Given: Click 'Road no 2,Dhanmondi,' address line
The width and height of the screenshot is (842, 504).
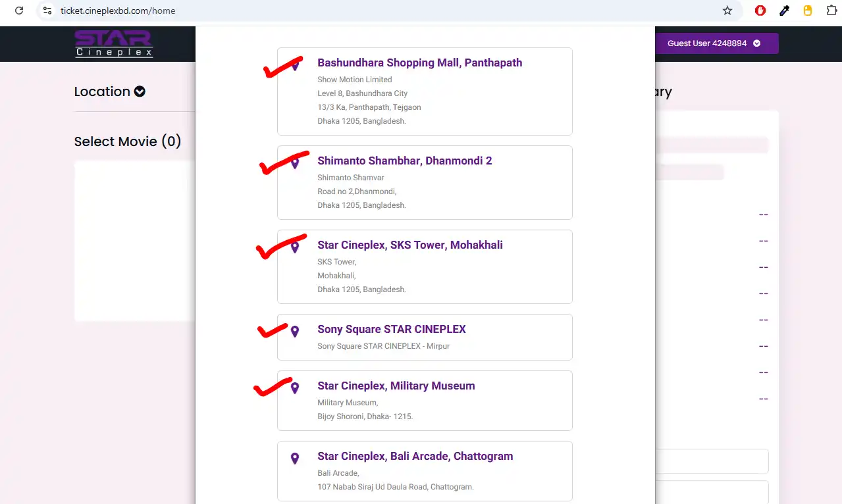Looking at the screenshot, I should [357, 191].
